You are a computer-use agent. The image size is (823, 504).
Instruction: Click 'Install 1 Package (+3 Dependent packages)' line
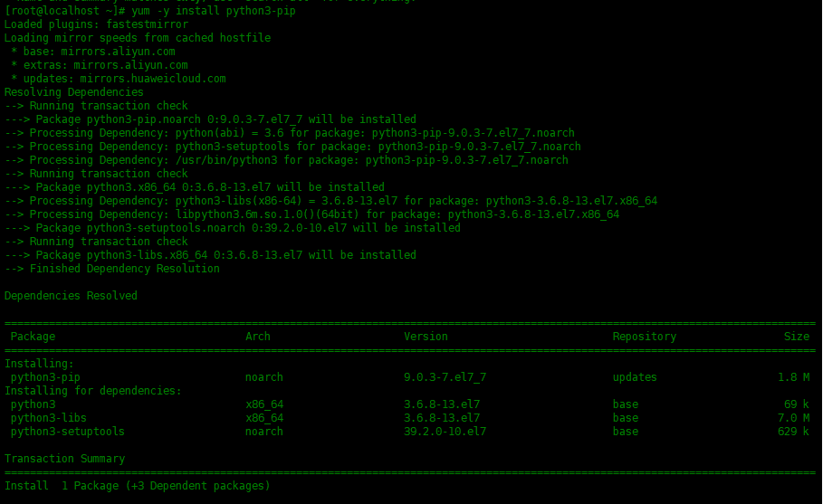pos(138,486)
